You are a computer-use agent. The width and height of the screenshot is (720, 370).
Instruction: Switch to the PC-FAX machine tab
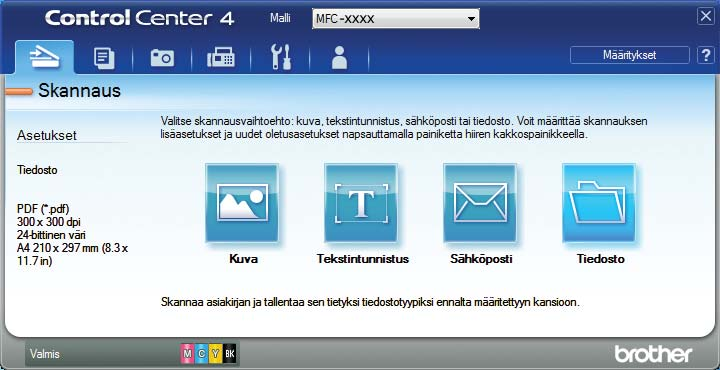pyautogui.click(x=221, y=59)
